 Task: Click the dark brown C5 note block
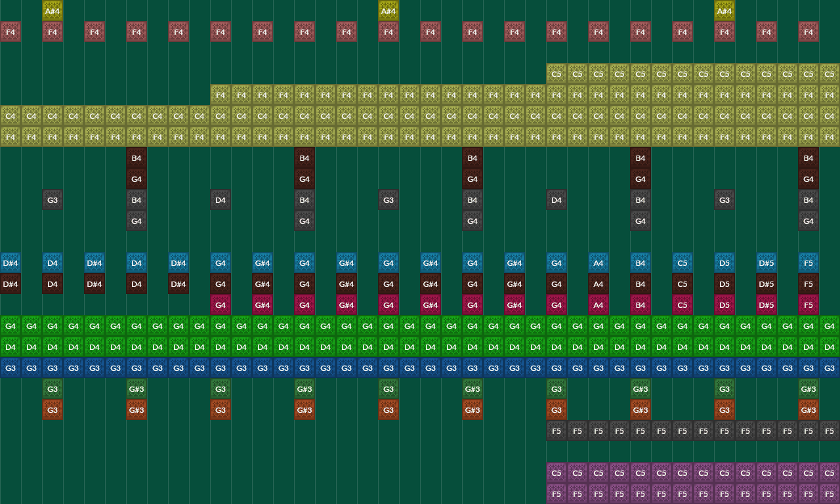(682, 283)
